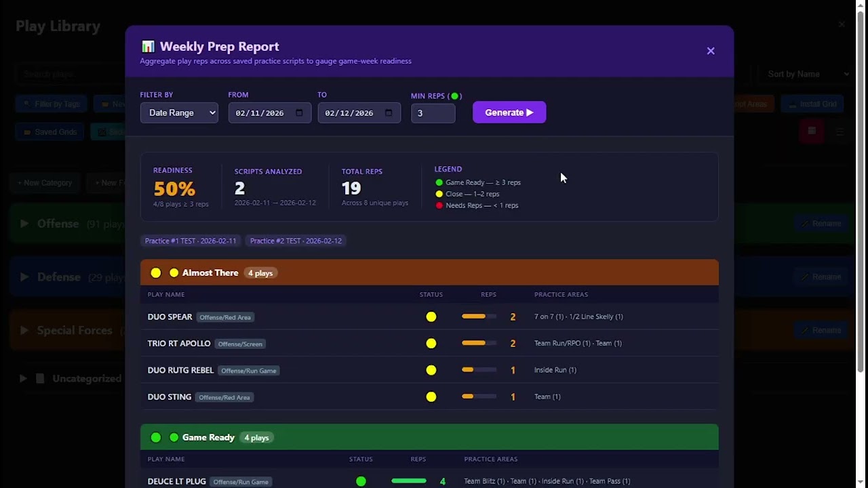Click the yellow status dot for DUO SPEAR

(x=431, y=317)
